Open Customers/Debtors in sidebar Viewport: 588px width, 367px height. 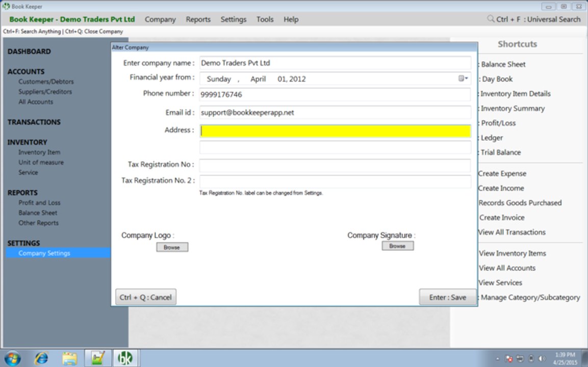(x=46, y=82)
